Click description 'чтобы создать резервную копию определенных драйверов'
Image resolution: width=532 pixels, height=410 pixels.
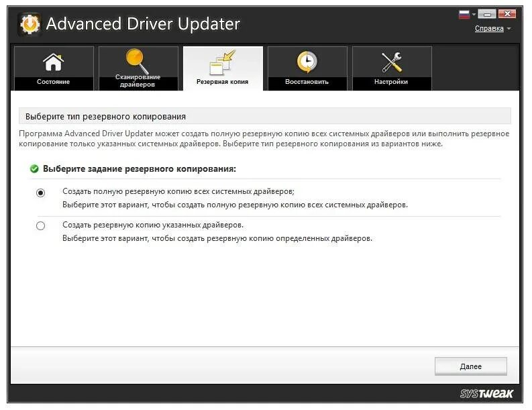pyautogui.click(x=261, y=238)
